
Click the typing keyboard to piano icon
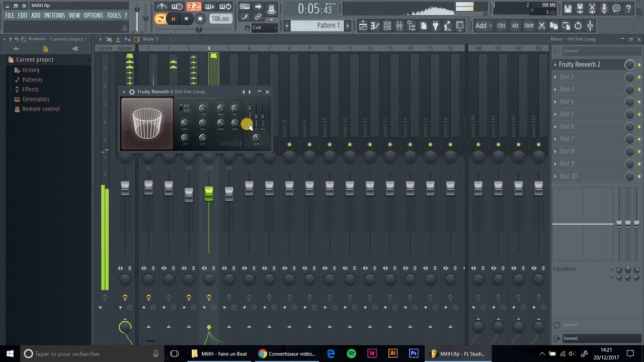[245, 7]
